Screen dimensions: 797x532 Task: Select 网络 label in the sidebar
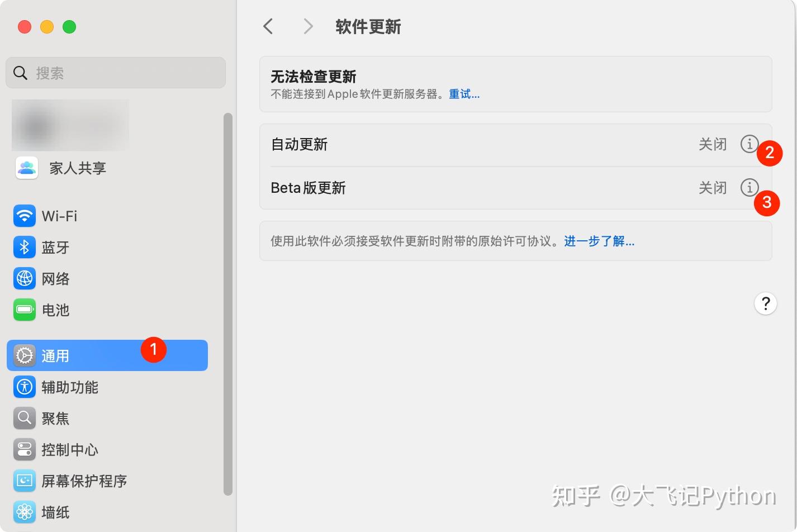(x=56, y=278)
